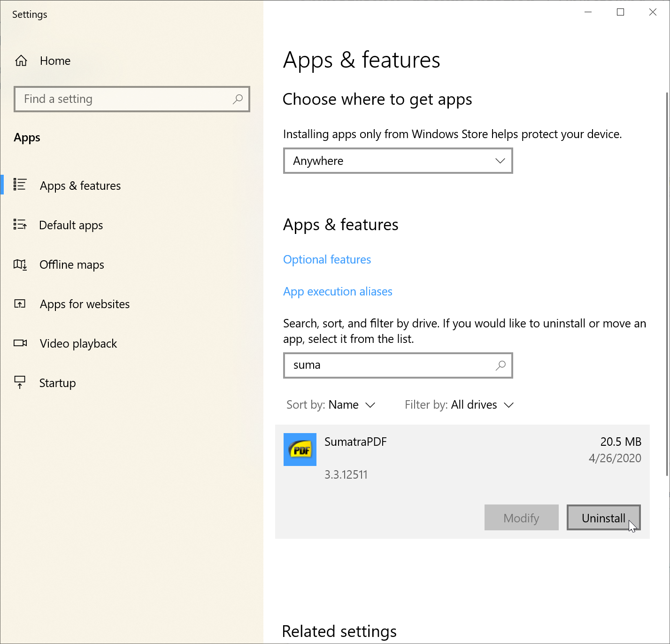Click the Default apps sidebar icon

pos(20,225)
